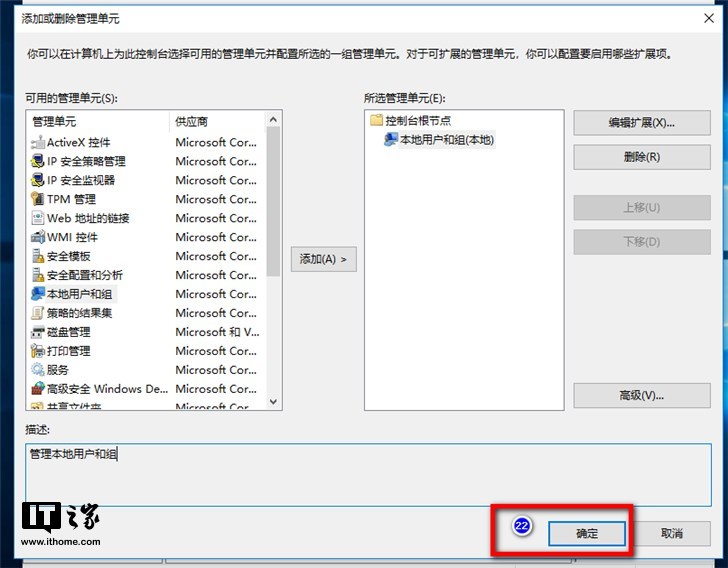Close the 添加或删除管理单元 dialog
This screenshot has height=568, width=728.
tap(708, 18)
